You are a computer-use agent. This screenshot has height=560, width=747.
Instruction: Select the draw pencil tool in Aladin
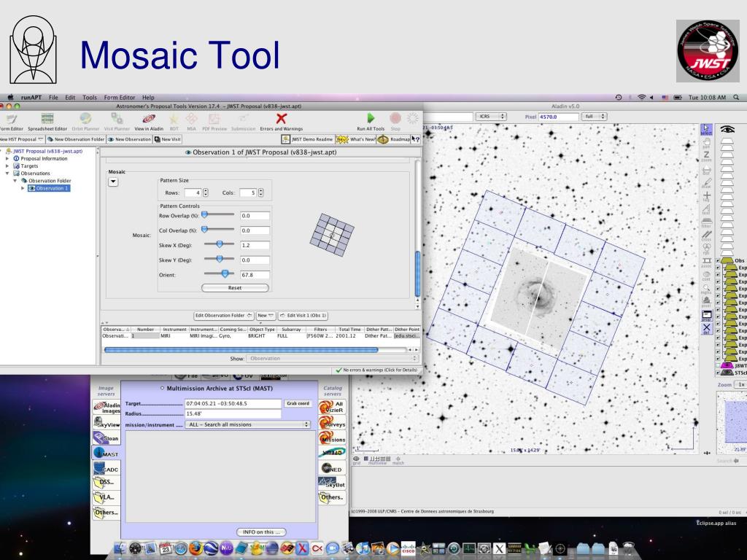(706, 183)
